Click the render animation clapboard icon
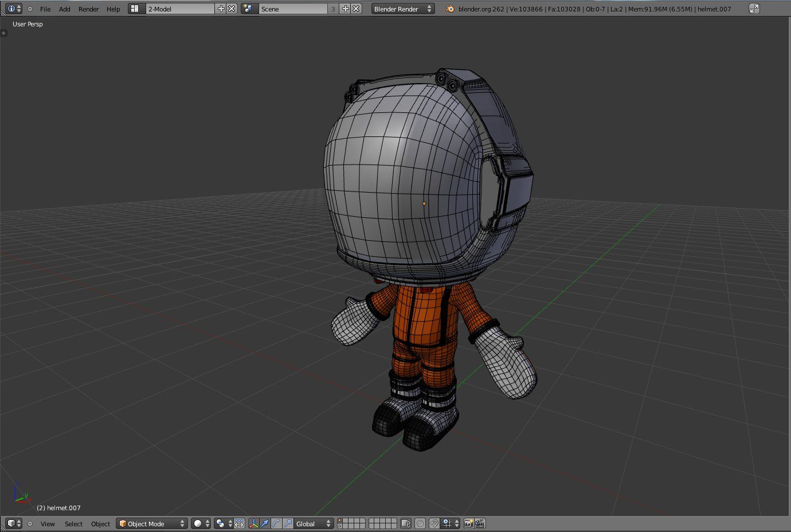The image size is (791, 532). (x=480, y=523)
